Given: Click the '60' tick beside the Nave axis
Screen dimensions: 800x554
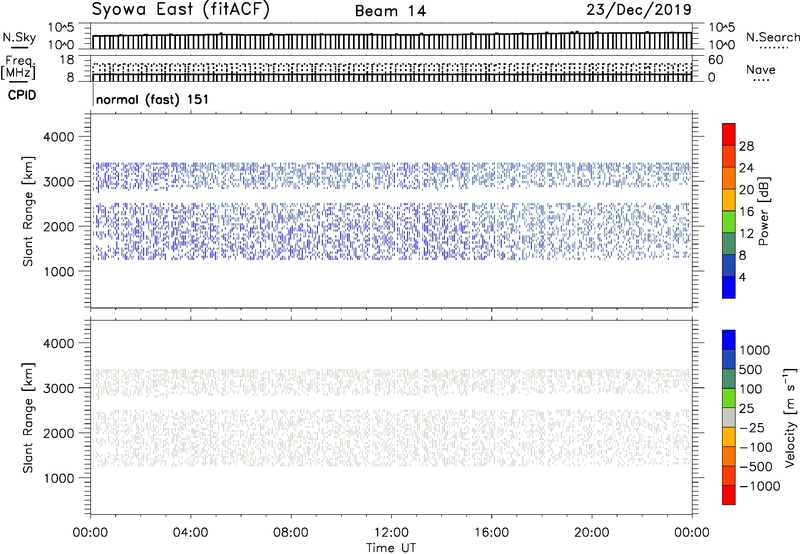Looking at the screenshot, I should coord(716,60).
